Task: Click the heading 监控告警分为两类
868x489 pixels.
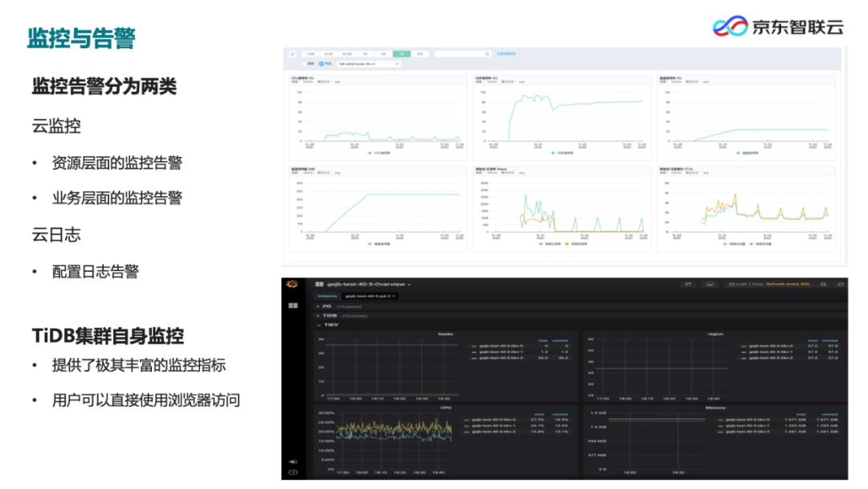Action: pyautogui.click(x=104, y=86)
